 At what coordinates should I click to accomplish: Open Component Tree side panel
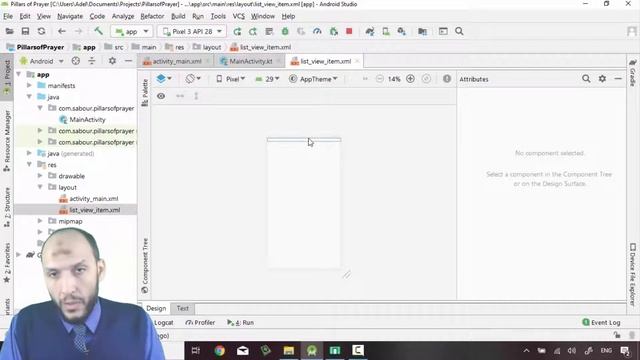145,266
